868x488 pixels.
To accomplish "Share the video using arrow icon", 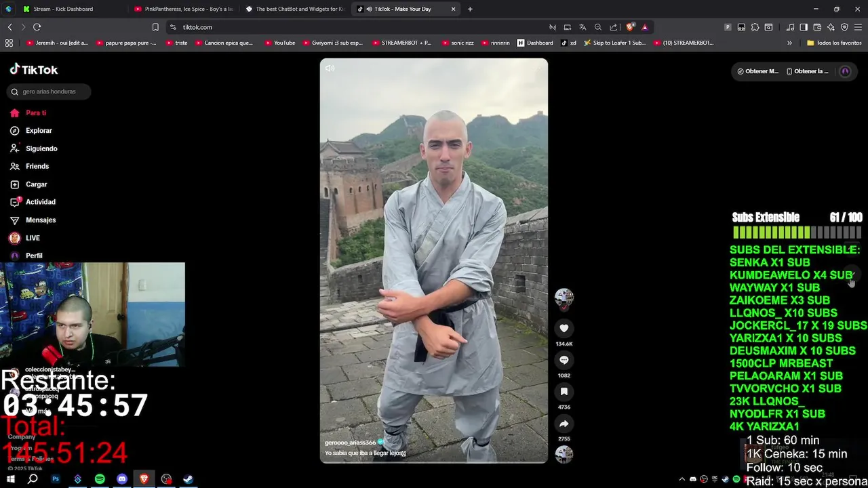I will click(x=564, y=424).
